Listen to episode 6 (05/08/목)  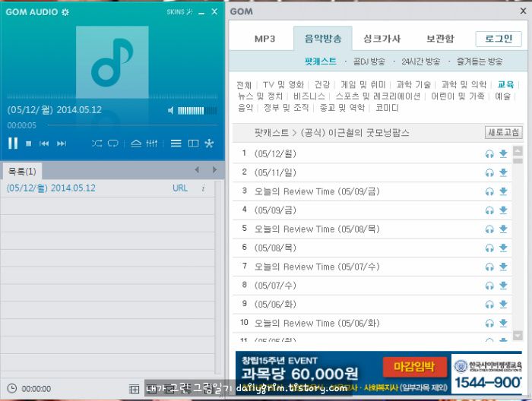(x=489, y=248)
